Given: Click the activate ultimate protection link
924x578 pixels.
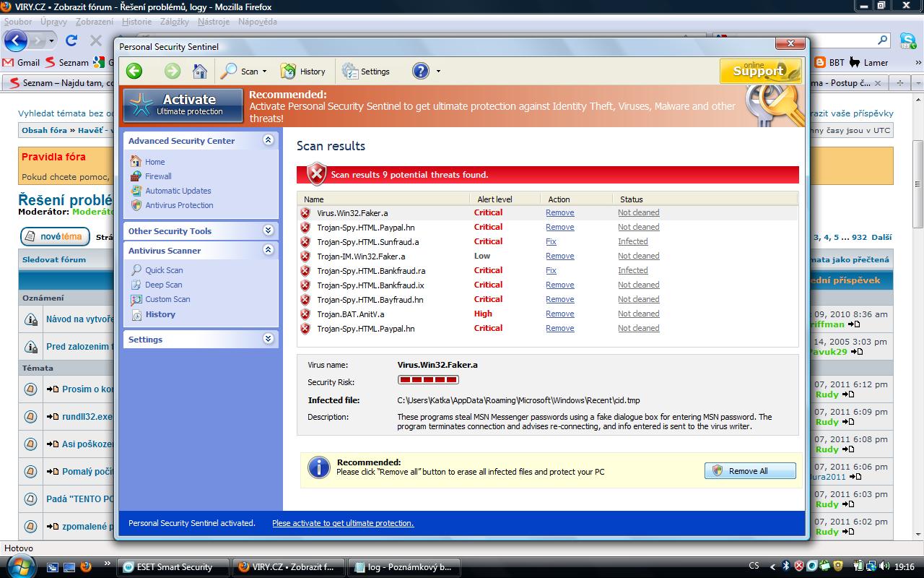Looking at the screenshot, I should [x=343, y=523].
